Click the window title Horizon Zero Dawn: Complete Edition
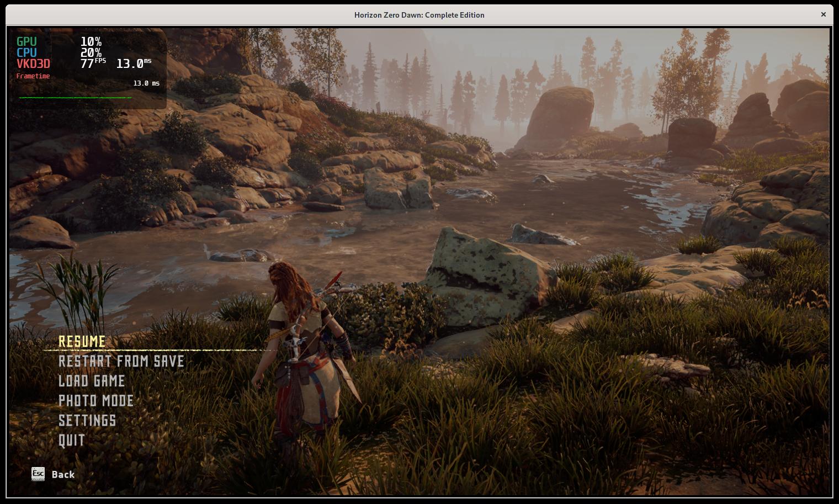The width and height of the screenshot is (839, 504). [x=419, y=15]
